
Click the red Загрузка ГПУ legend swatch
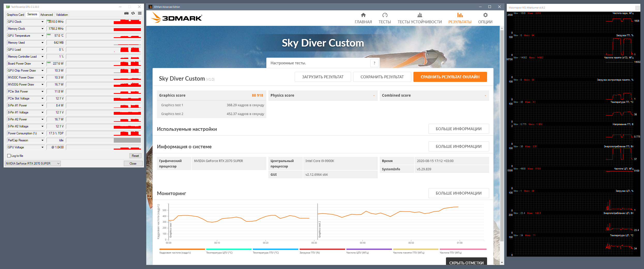tap(322, 249)
